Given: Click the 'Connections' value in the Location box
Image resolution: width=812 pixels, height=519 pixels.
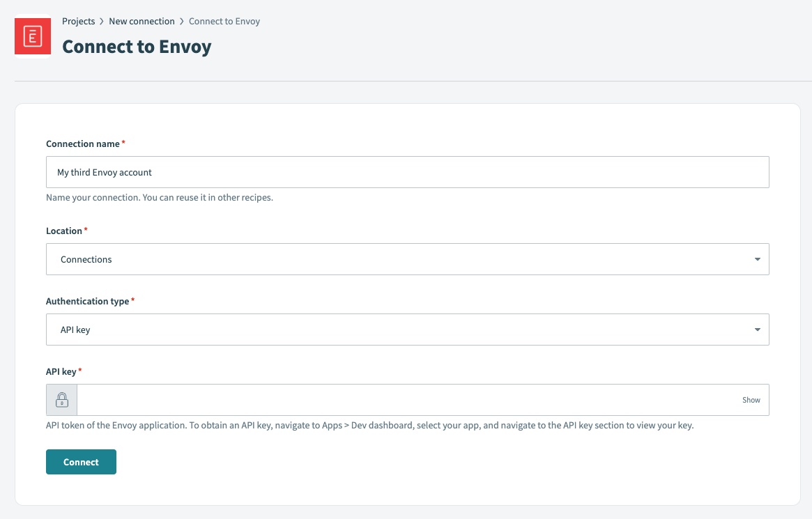Looking at the screenshot, I should tap(86, 258).
